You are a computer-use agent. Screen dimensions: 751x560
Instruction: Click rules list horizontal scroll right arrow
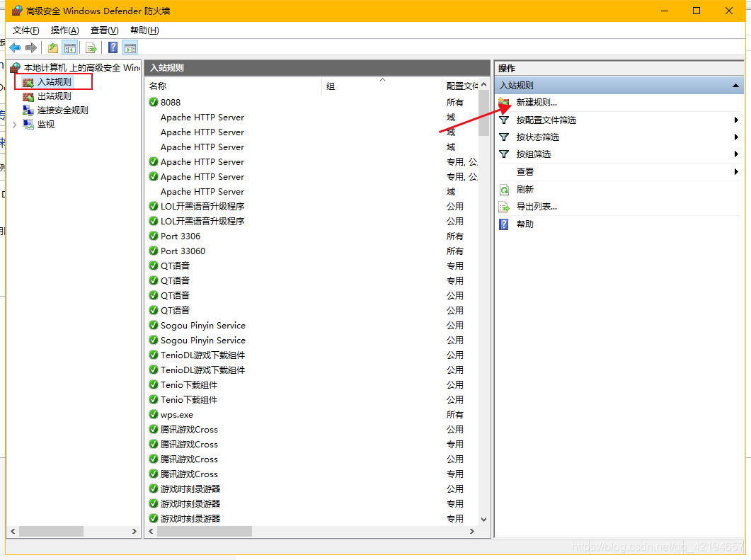[x=472, y=531]
